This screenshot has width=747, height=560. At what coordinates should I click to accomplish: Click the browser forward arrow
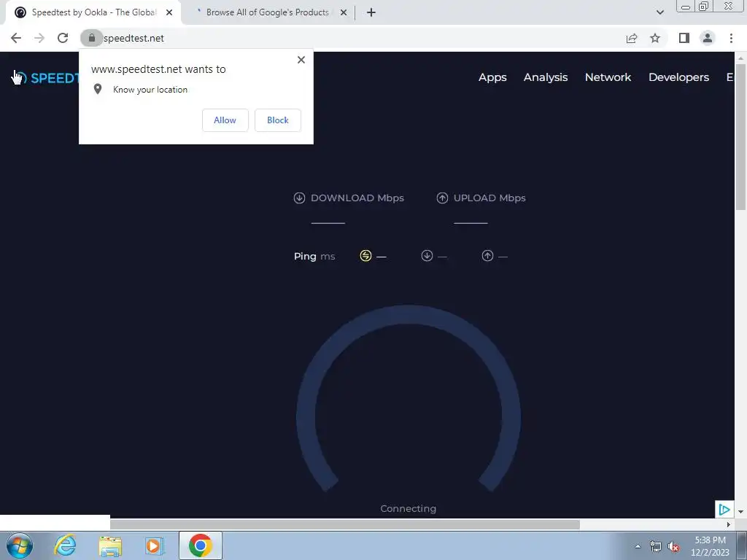39,38
